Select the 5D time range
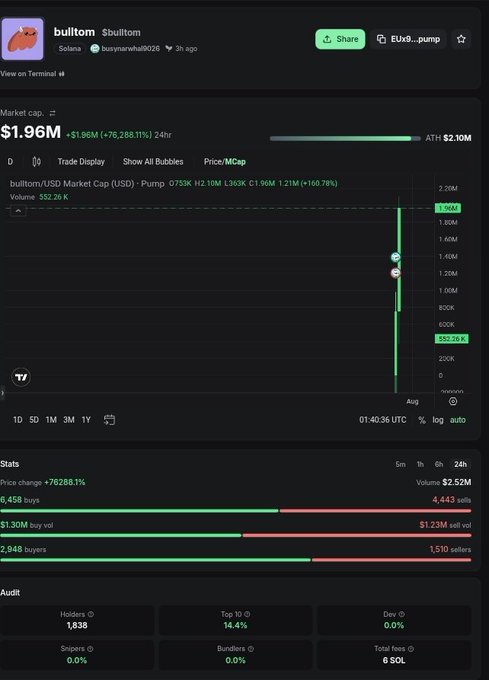 (x=34, y=420)
